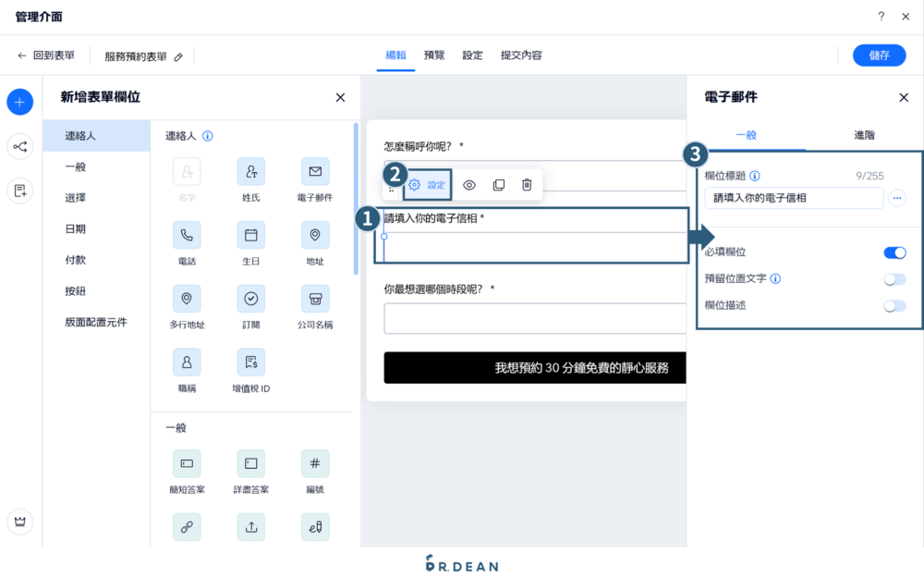924x578 pixels.
Task: Open the ellipsis menu beside 欄位標題
Action: (896, 198)
